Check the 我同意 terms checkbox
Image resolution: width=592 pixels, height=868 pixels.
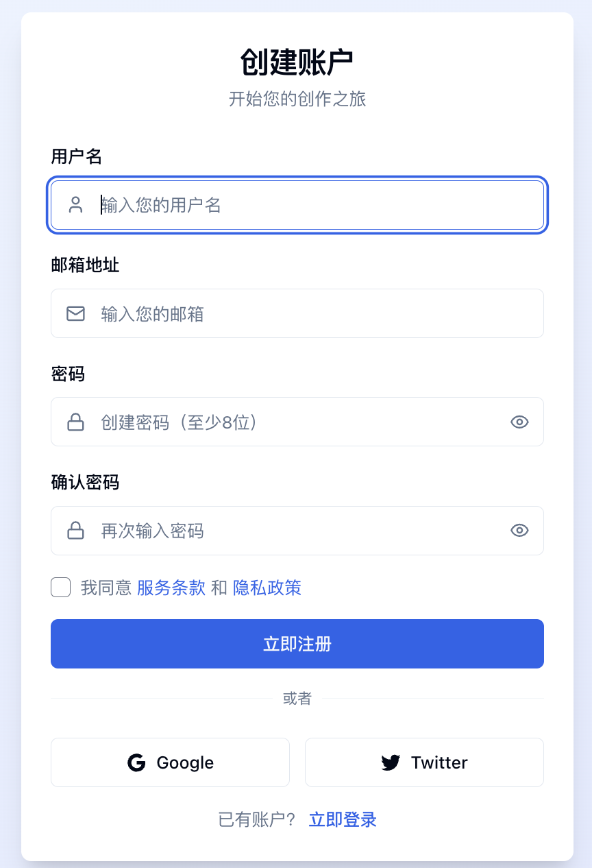pyautogui.click(x=61, y=588)
